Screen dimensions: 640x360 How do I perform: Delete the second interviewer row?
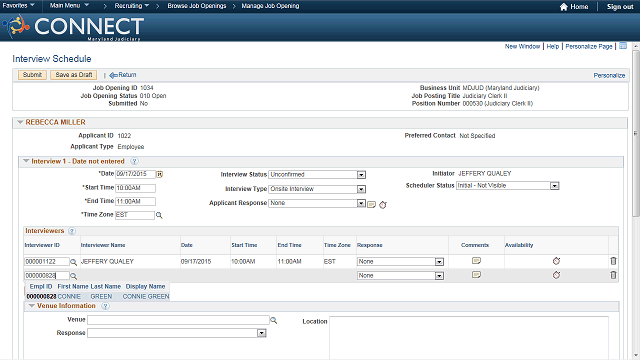[613, 275]
